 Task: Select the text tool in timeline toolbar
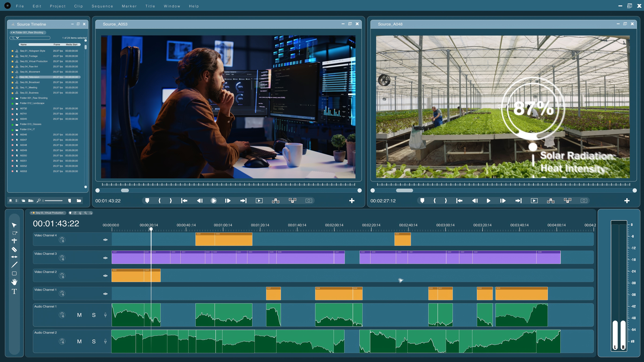click(x=14, y=291)
